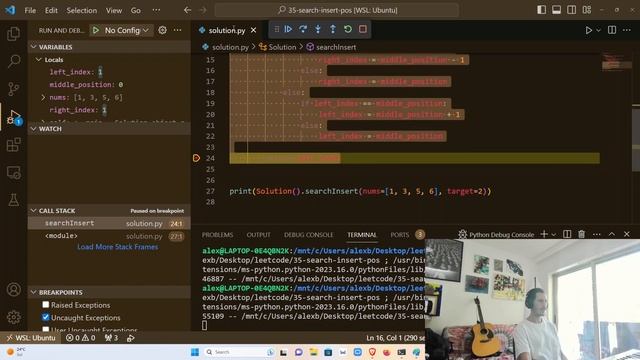640x360 pixels.
Task: Open Run and Debug more actions menu
Action: [178, 30]
